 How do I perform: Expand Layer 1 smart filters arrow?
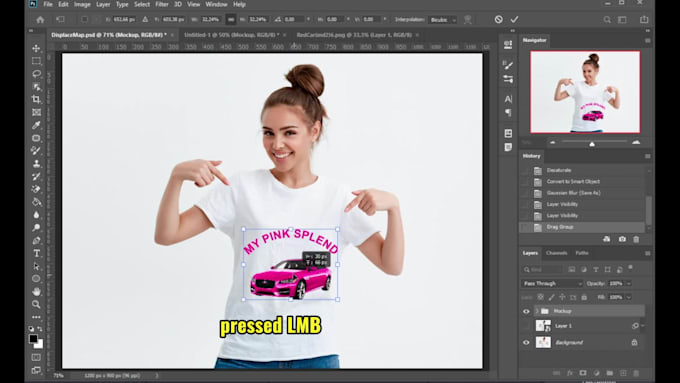[643, 326]
